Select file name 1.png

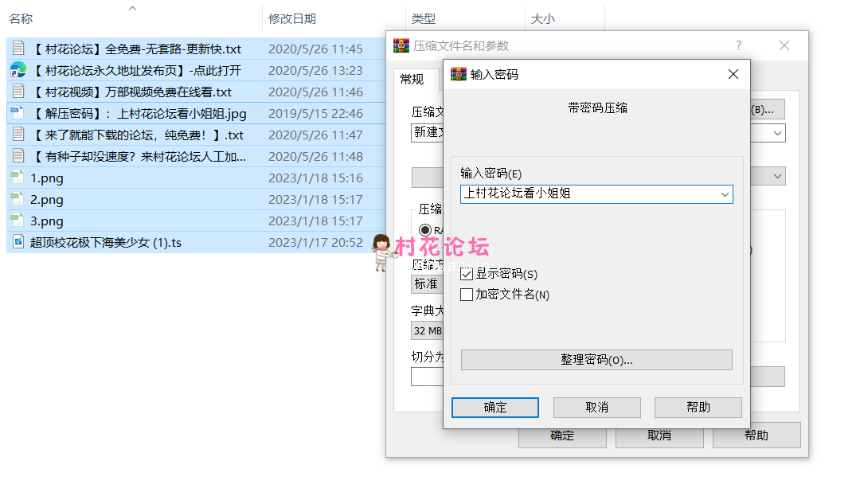pos(47,178)
